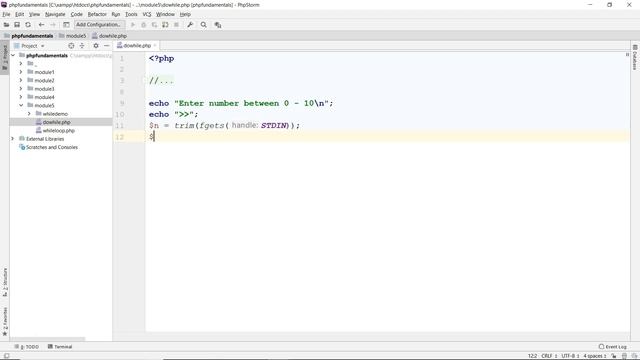640x360 pixels.
Task: Expand the module3 folder arrow
Action: click(21, 89)
